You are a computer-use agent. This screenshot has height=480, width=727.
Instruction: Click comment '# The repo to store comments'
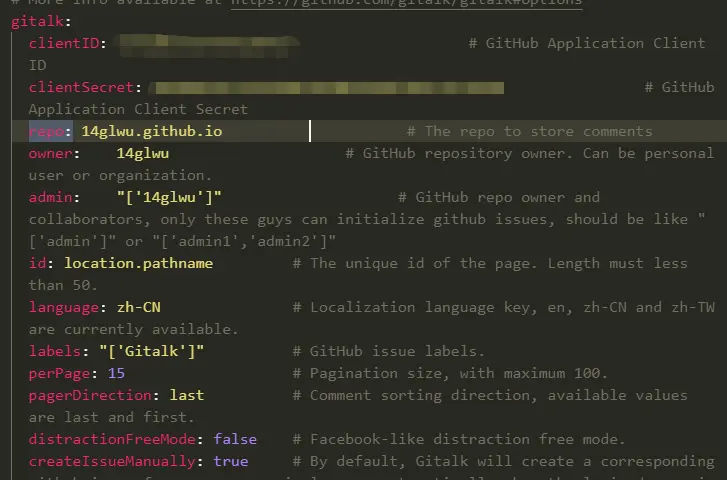coord(529,131)
